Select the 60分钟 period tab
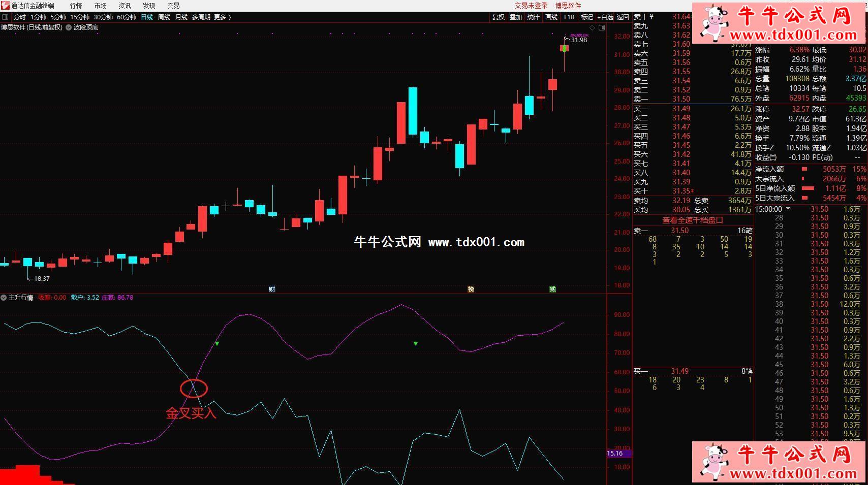The image size is (868, 485). tap(127, 17)
